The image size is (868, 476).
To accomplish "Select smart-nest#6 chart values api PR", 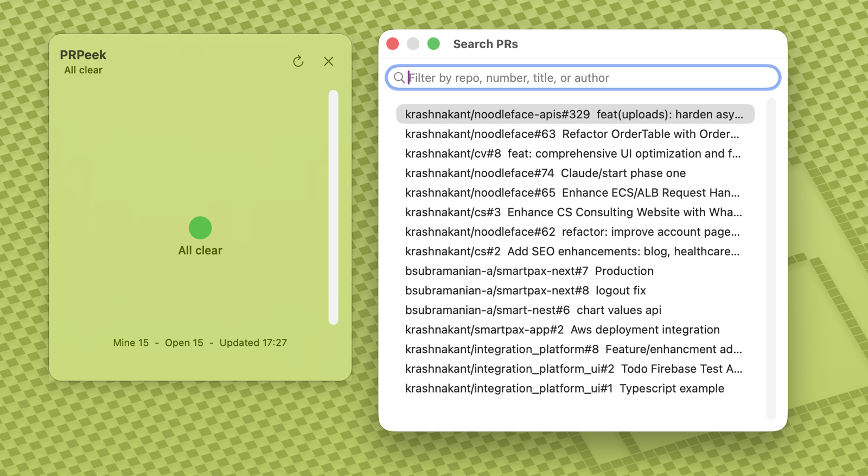I will pyautogui.click(x=575, y=310).
